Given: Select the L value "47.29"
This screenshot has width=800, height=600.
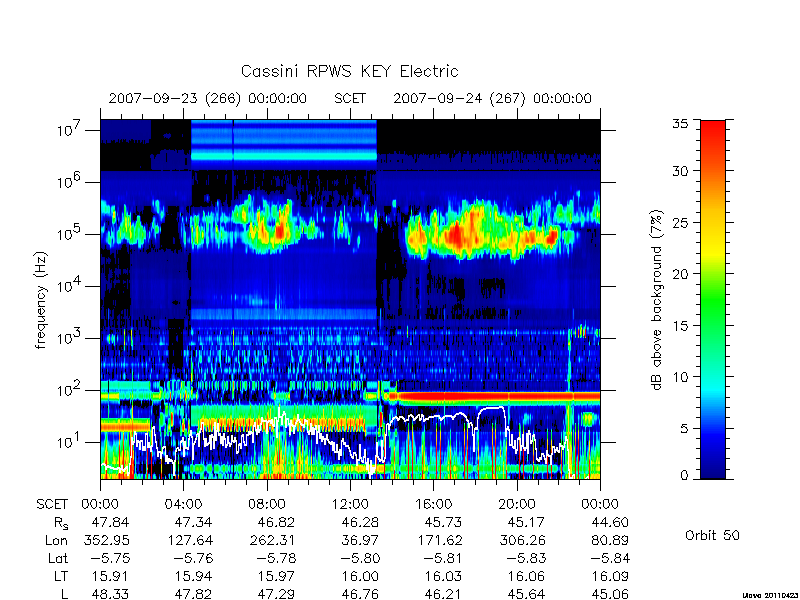Looking at the screenshot, I should coord(276,595).
